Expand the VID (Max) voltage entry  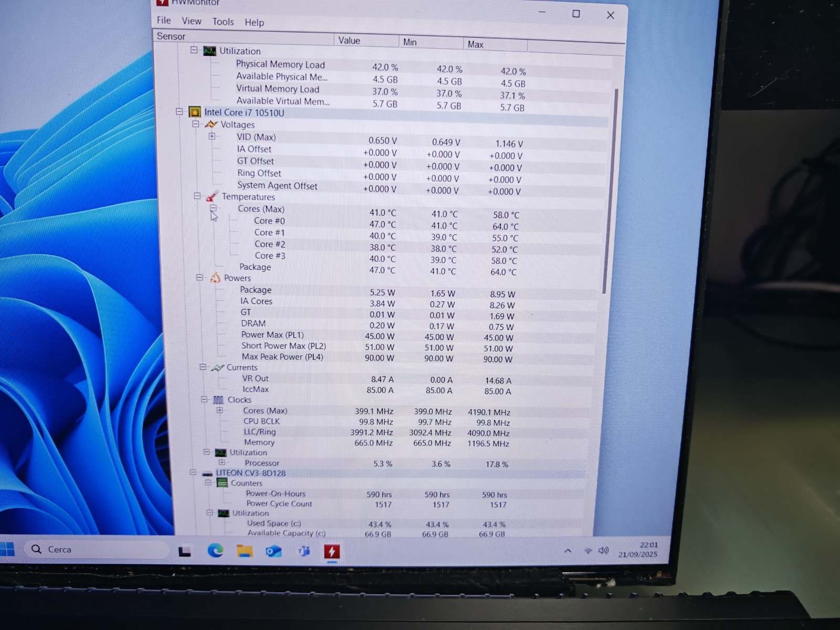point(212,136)
